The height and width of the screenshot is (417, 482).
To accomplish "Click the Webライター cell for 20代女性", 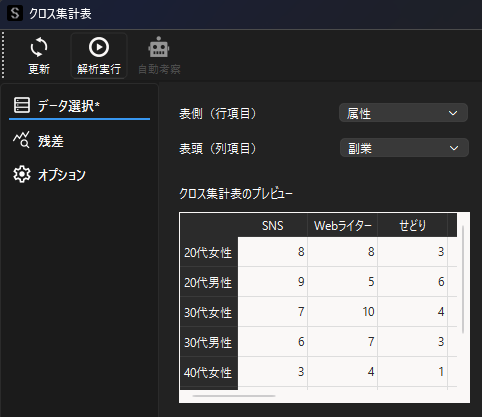I will pyautogui.click(x=343, y=252).
